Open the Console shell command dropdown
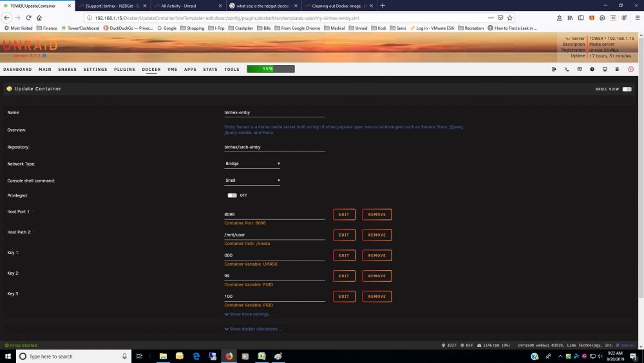Screen dimensions: 644x363 click(x=252, y=181)
